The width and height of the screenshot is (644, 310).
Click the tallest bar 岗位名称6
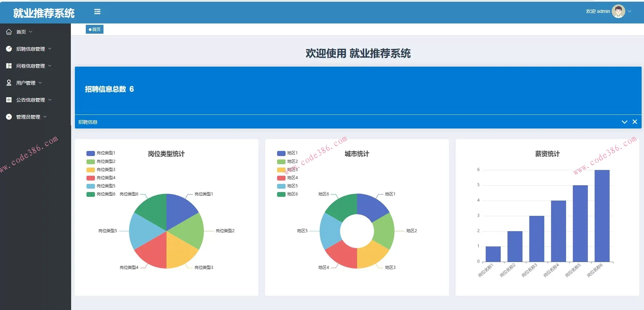click(x=602, y=216)
